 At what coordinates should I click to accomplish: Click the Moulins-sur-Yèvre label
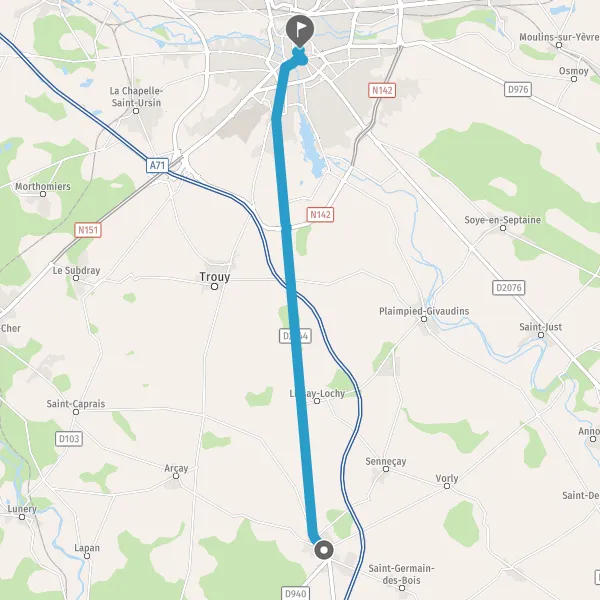coord(559,37)
